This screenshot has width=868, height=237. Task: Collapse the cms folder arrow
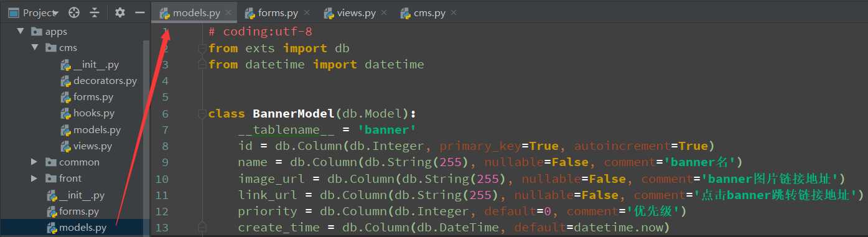coord(34,48)
